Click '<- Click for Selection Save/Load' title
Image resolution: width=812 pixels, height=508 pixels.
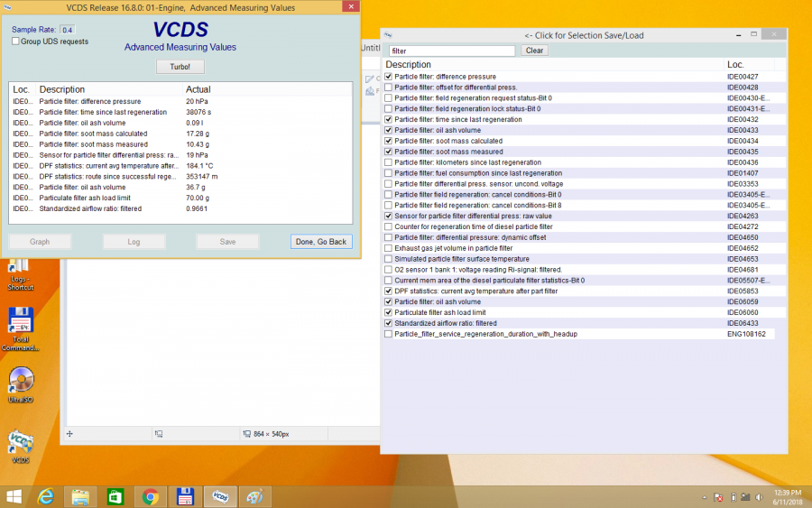[x=584, y=35]
